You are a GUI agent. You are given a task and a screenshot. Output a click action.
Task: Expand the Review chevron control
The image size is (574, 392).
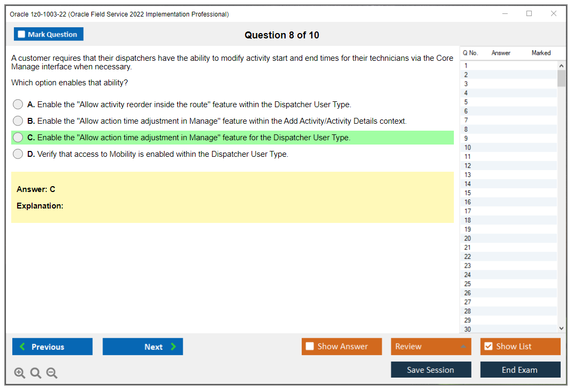pyautogui.click(x=464, y=346)
